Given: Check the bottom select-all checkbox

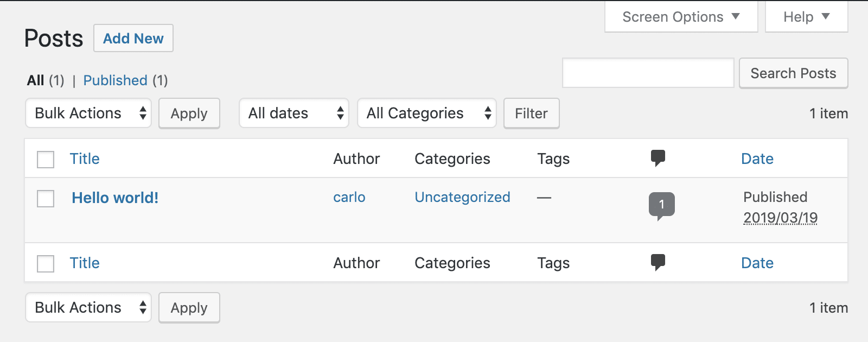Looking at the screenshot, I should coord(45,263).
